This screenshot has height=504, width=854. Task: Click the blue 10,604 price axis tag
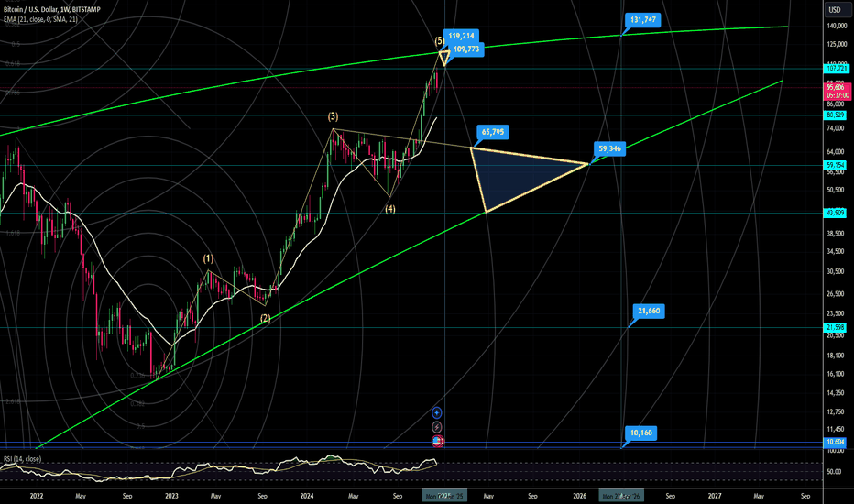(x=835, y=443)
